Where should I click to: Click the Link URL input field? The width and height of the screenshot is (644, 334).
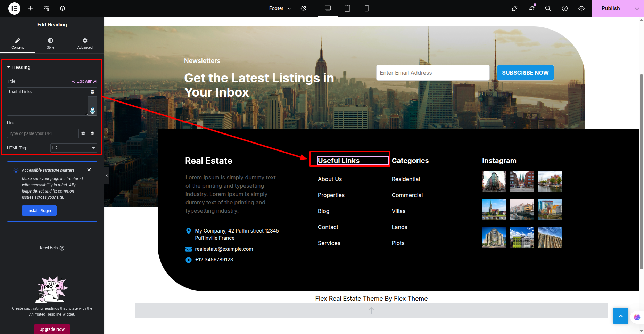click(x=42, y=133)
